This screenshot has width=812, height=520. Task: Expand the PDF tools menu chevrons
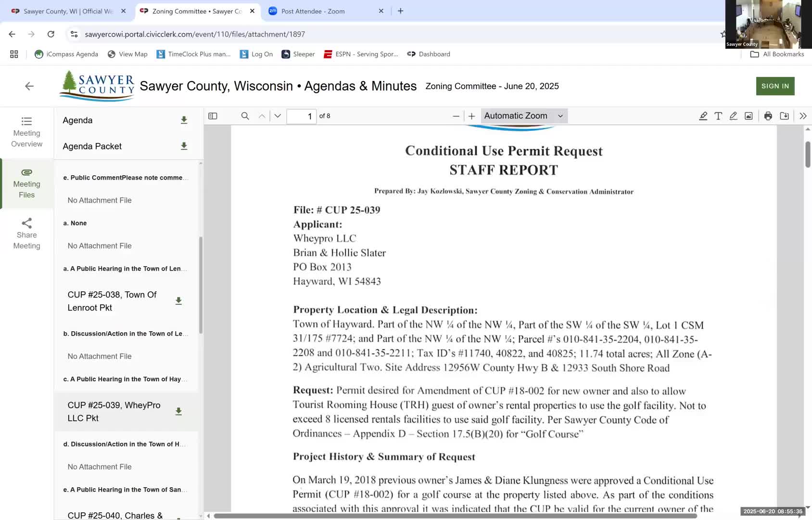pos(803,116)
